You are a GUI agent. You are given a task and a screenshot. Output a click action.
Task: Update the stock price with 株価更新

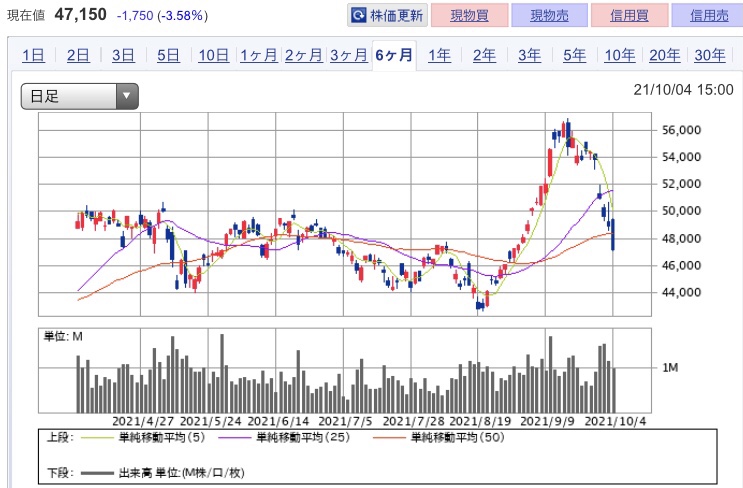click(387, 16)
